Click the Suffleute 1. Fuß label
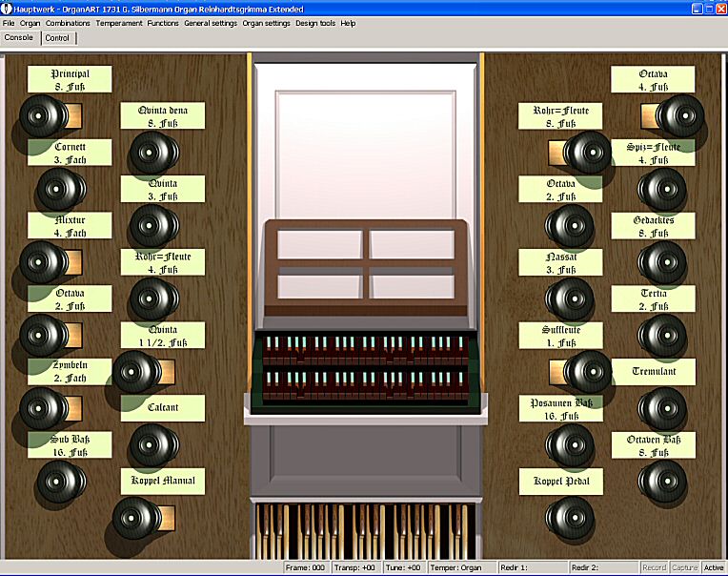728x576 pixels. tap(561, 336)
